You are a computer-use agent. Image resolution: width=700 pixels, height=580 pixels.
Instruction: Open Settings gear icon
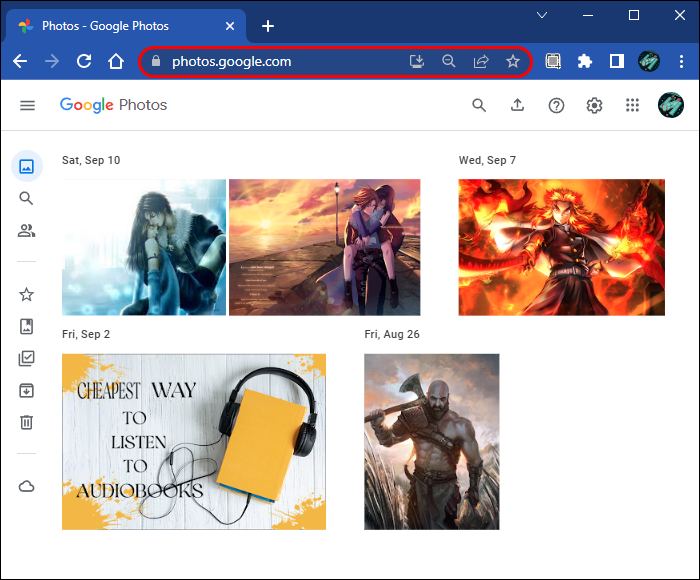pos(594,106)
